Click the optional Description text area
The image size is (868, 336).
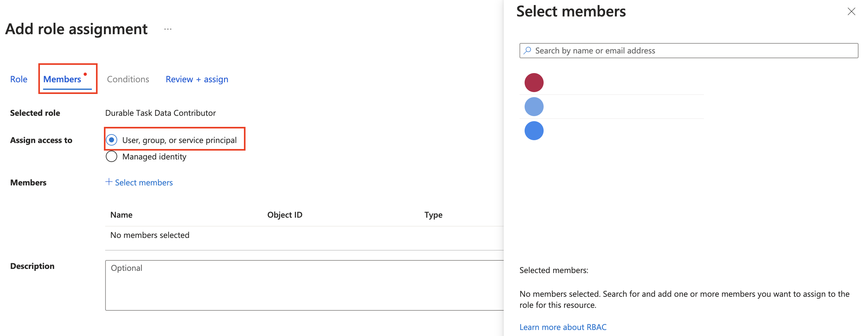click(303, 285)
